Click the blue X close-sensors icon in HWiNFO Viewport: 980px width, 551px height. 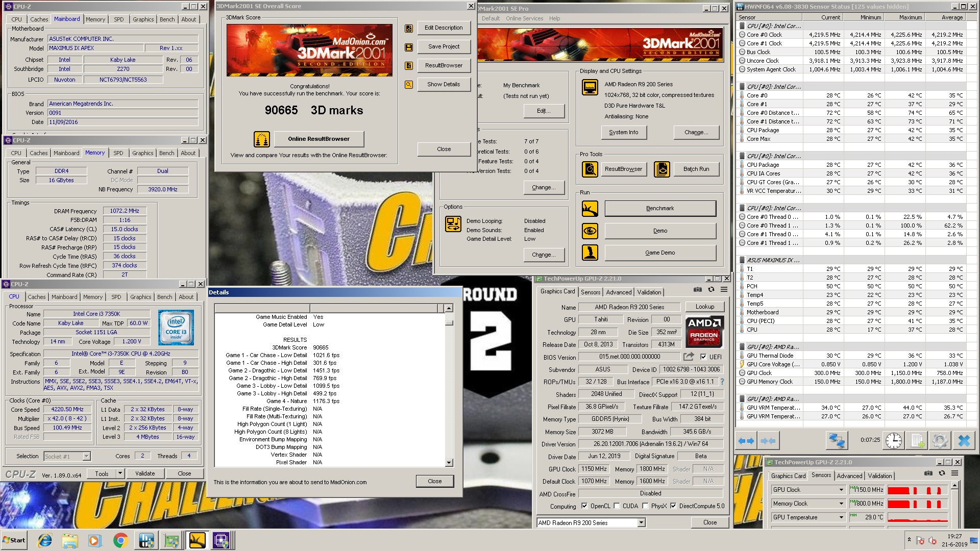pos(964,440)
